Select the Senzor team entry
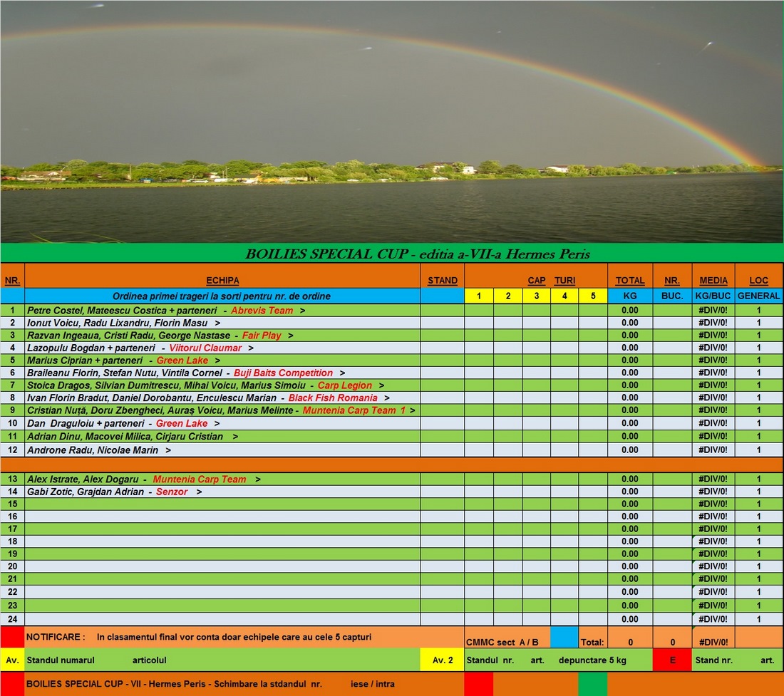The height and width of the screenshot is (696, 784). 172,492
